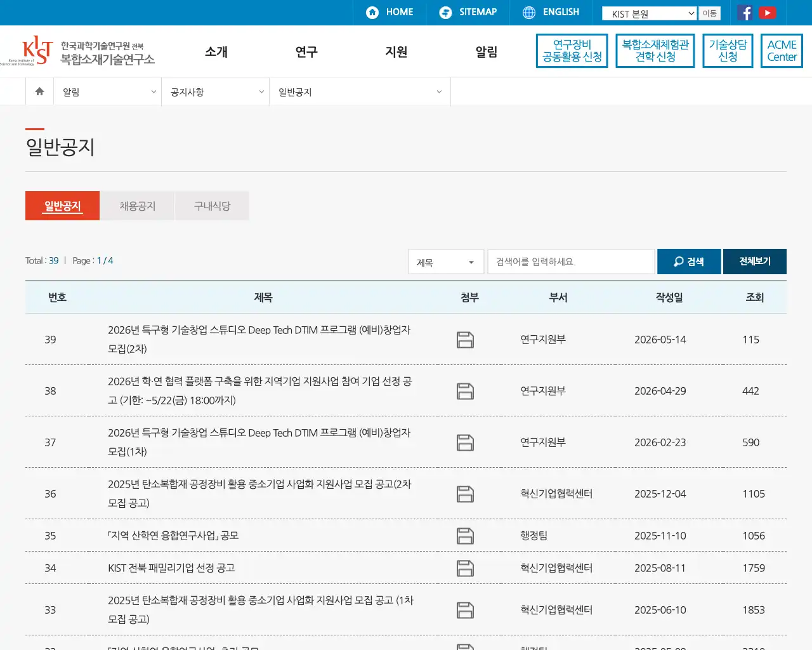Focus the search keyword input
The image size is (812, 650).
click(x=571, y=262)
